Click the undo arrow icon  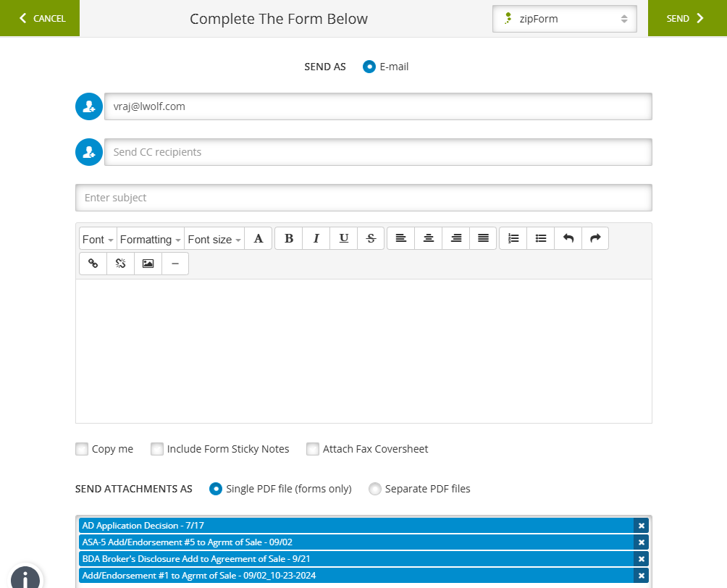(x=568, y=238)
